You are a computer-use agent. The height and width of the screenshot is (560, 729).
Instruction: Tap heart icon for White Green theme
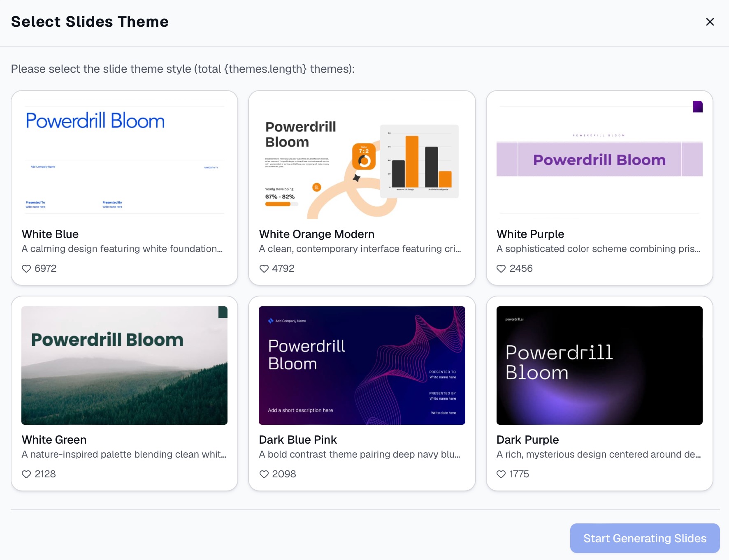[26, 474]
